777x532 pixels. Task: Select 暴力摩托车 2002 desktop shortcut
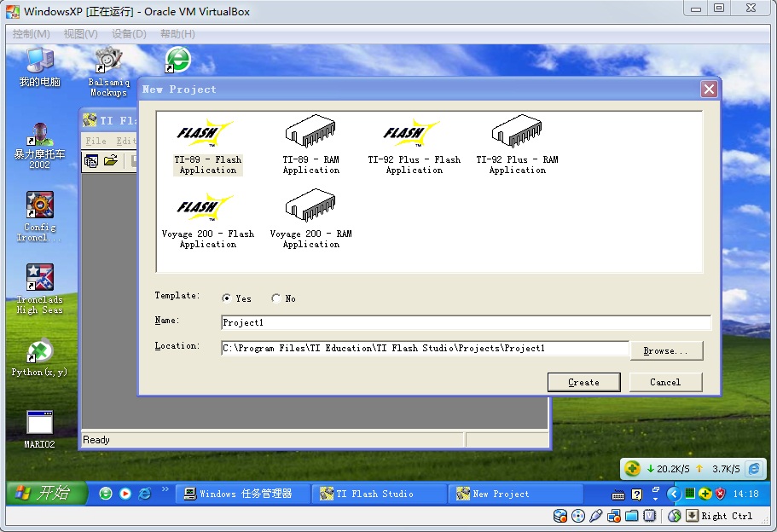point(39,146)
